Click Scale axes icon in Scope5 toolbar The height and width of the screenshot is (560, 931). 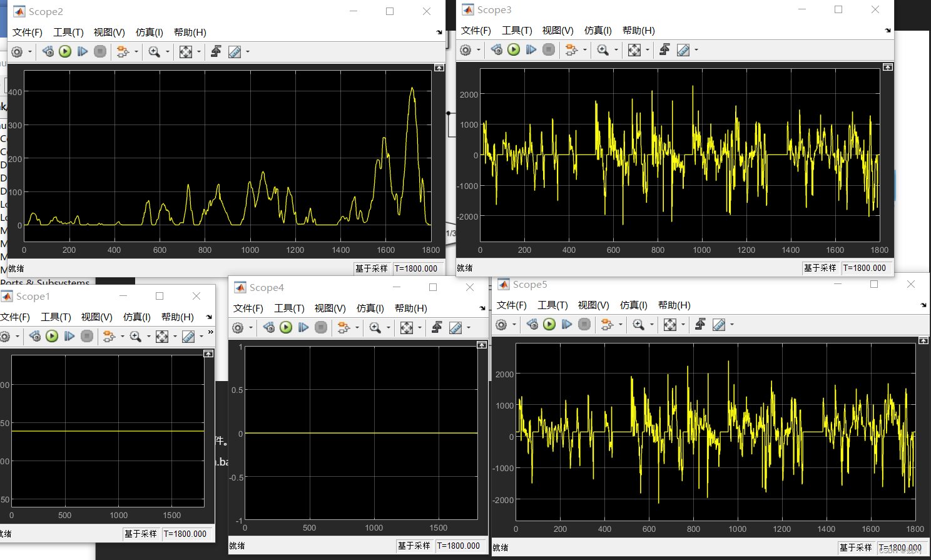[670, 325]
